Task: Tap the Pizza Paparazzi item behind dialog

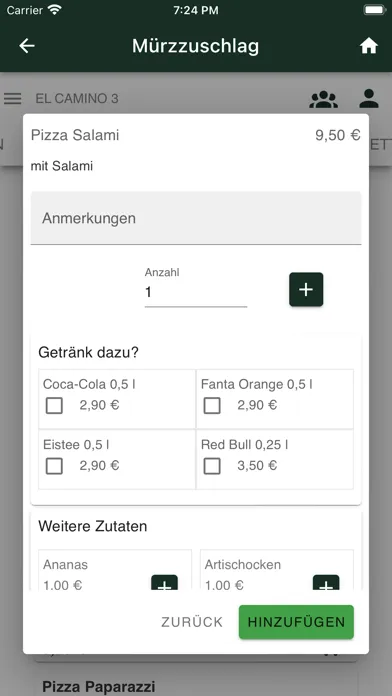Action: click(x=99, y=687)
